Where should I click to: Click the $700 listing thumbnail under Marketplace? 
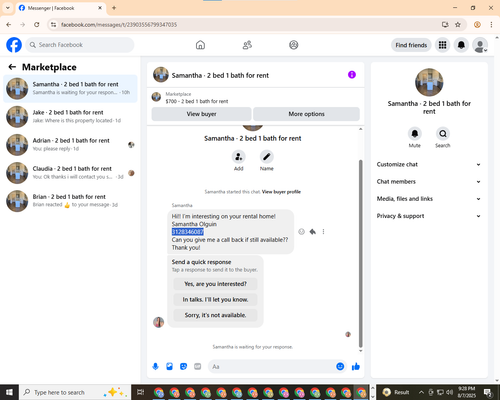pos(156,97)
